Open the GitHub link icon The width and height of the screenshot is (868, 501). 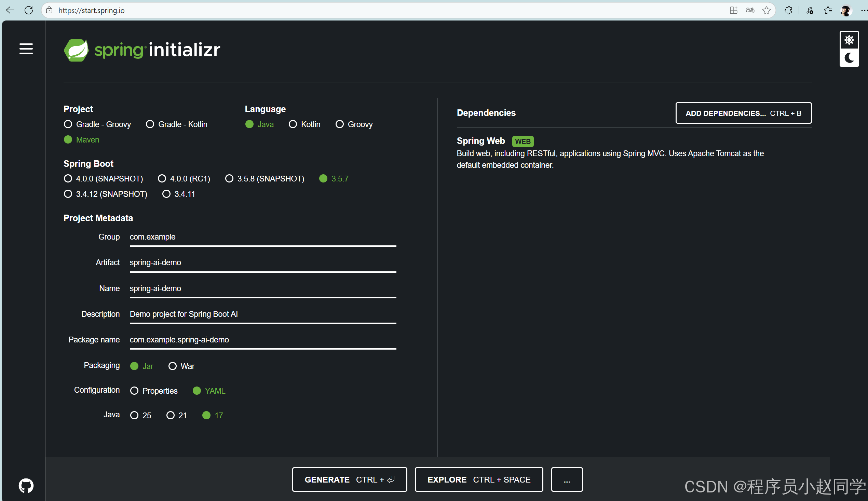26,486
